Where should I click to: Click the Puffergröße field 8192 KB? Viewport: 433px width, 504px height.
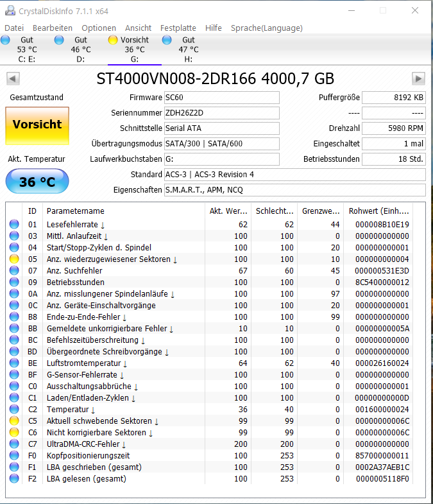pyautogui.click(x=394, y=98)
